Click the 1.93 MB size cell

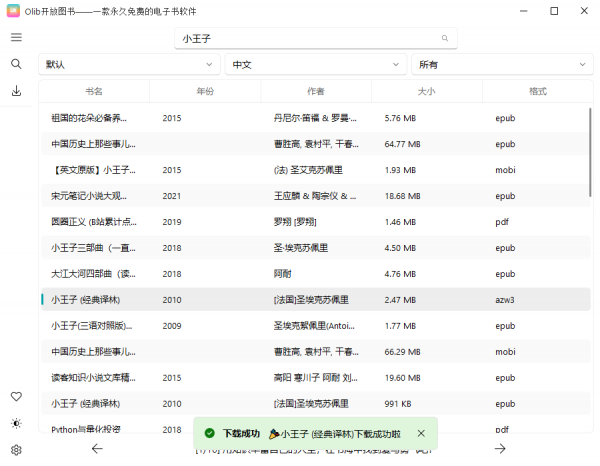pyautogui.click(x=400, y=170)
